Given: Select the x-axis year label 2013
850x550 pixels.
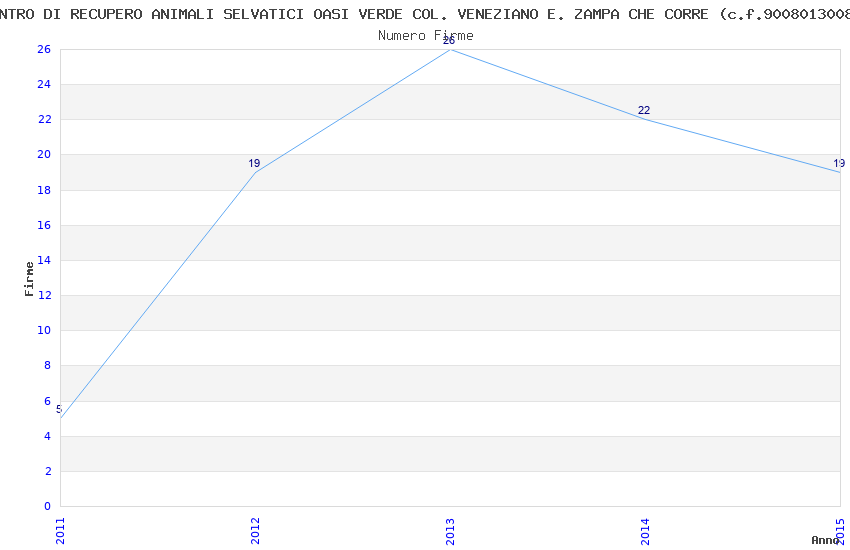Looking at the screenshot, I should (x=450, y=530).
